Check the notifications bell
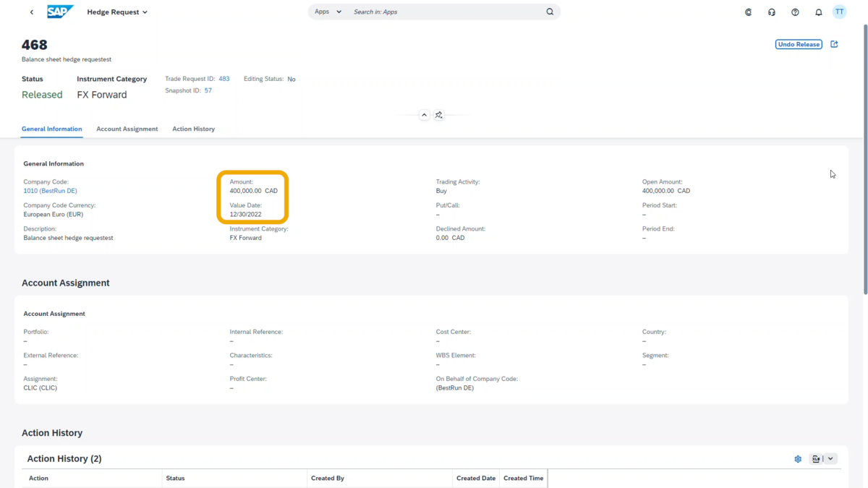Screen dimensions: 868x488 (818, 12)
